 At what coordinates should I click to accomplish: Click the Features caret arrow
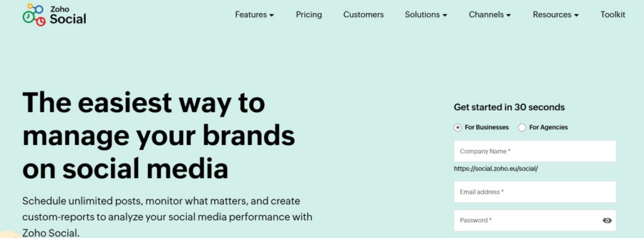[272, 16]
